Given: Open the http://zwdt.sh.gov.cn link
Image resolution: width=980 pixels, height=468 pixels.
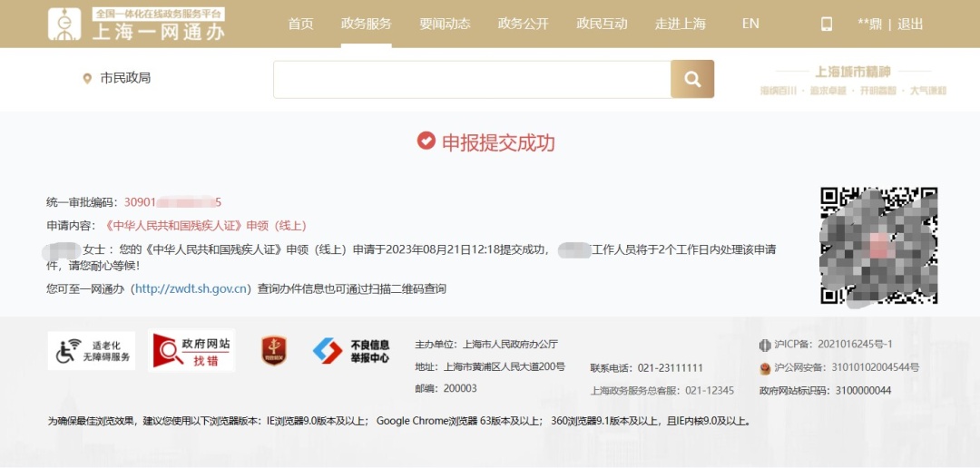Looking at the screenshot, I should [x=191, y=288].
